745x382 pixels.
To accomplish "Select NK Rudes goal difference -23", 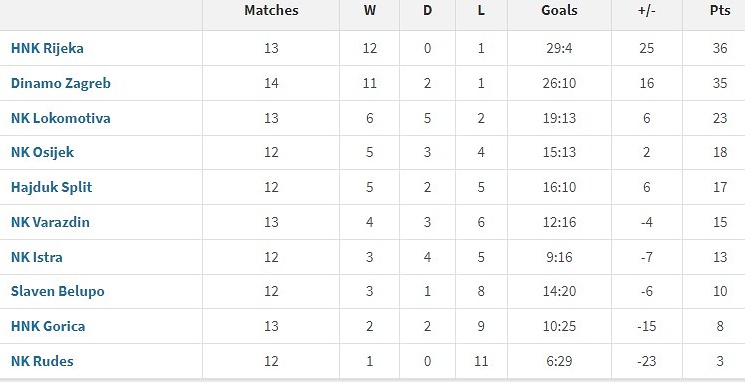I will point(647,361).
